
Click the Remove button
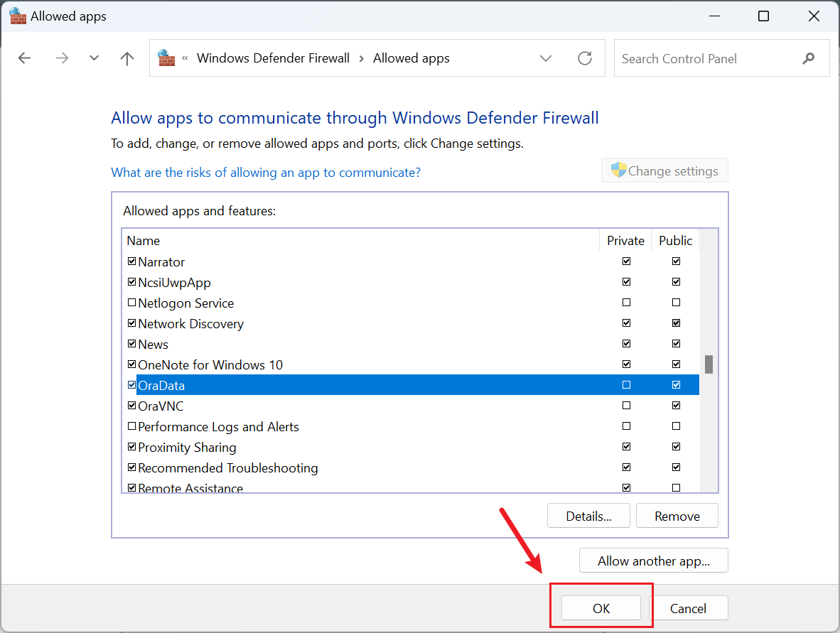pyautogui.click(x=677, y=516)
